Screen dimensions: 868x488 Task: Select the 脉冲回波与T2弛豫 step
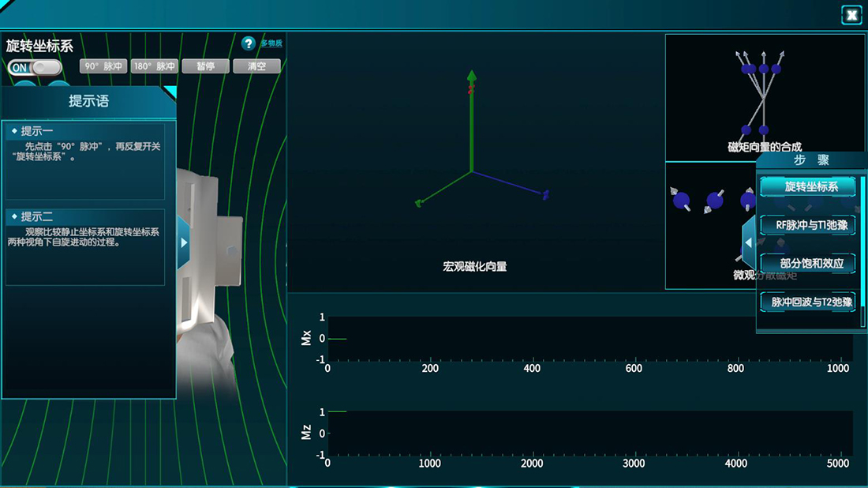[x=808, y=302]
